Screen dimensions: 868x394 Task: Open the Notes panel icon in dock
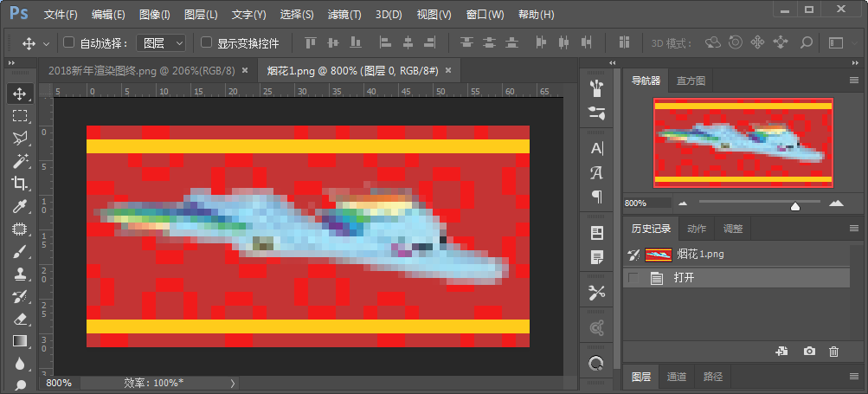point(597,257)
